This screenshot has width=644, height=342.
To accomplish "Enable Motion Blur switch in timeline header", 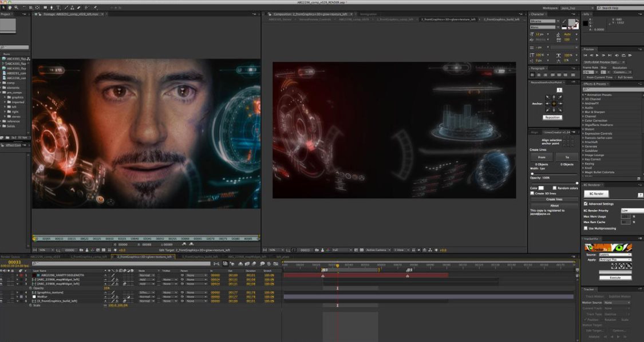I will pos(254,264).
